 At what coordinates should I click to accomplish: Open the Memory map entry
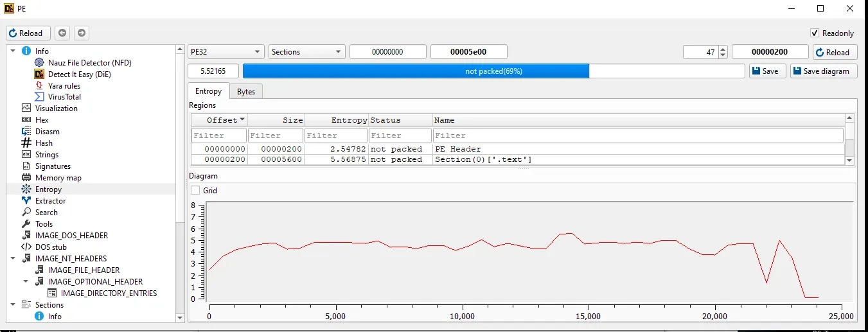(x=58, y=178)
